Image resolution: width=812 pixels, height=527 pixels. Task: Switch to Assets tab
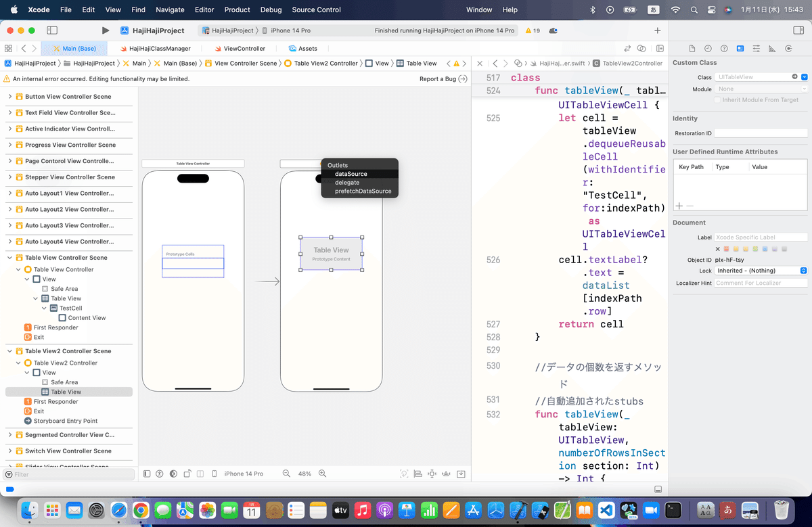click(302, 49)
